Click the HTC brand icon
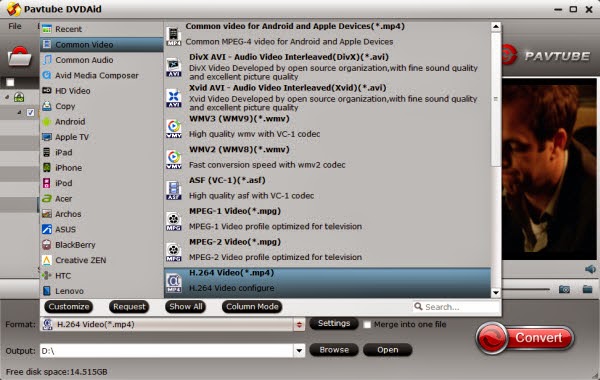 coord(47,276)
